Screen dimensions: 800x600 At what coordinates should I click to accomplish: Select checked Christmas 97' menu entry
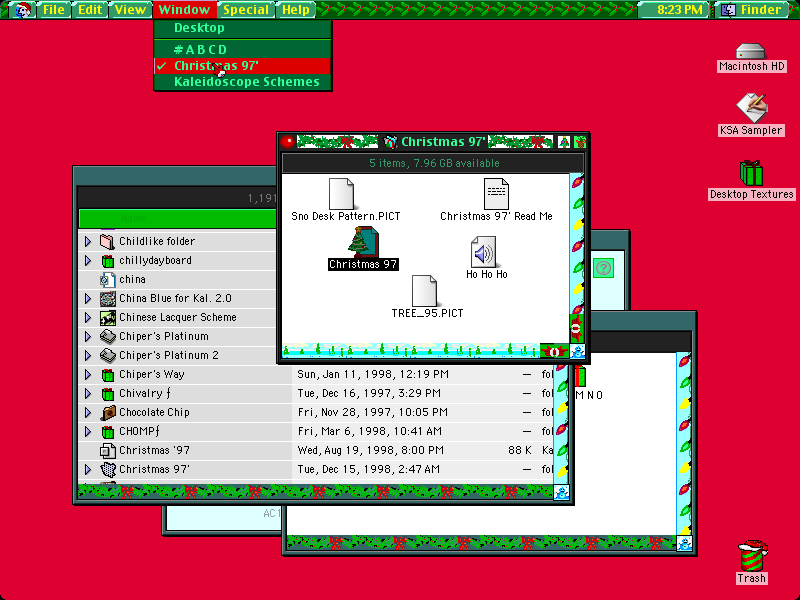click(243, 66)
